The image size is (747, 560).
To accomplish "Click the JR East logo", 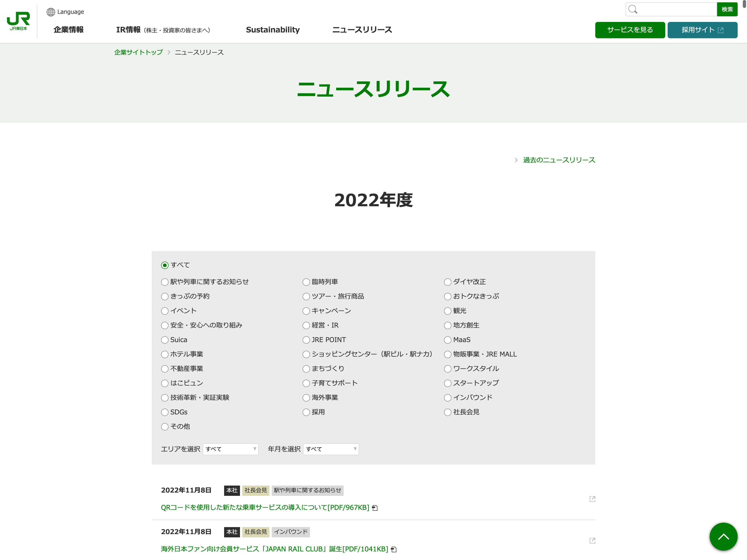I will [x=19, y=21].
